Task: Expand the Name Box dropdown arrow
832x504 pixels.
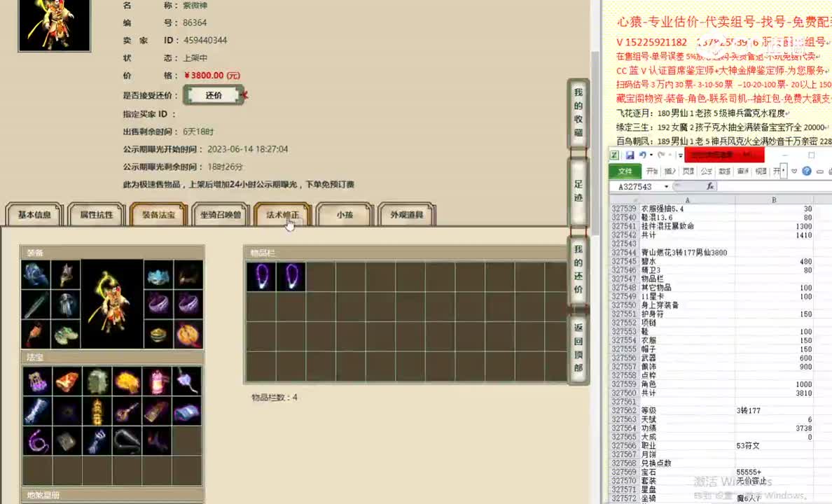Action: [666, 187]
